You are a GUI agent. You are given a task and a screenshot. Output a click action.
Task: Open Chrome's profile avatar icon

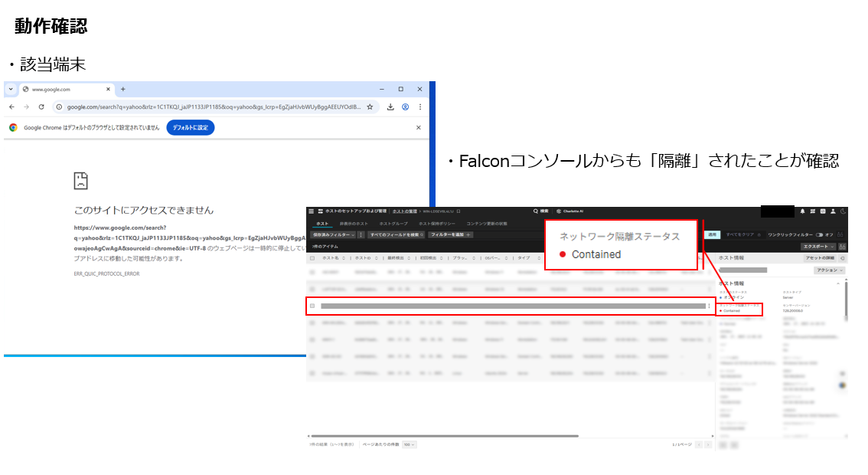click(x=405, y=106)
